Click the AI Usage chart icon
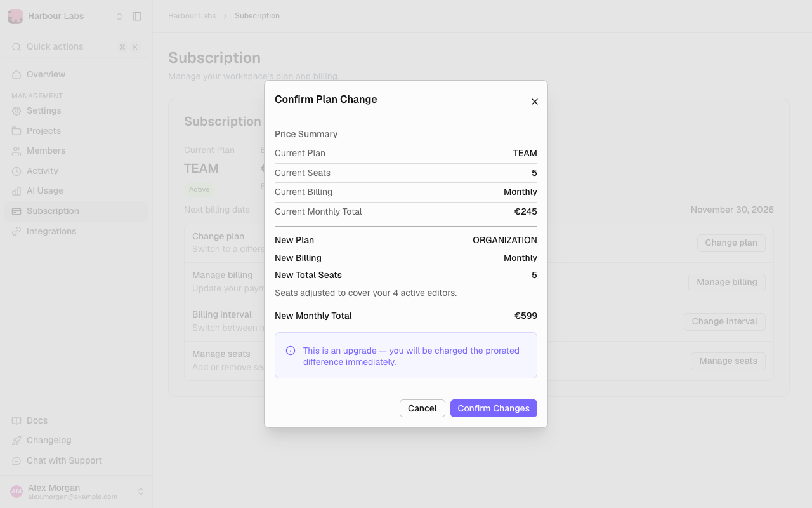Viewport: 812px width, 508px height. click(16, 191)
